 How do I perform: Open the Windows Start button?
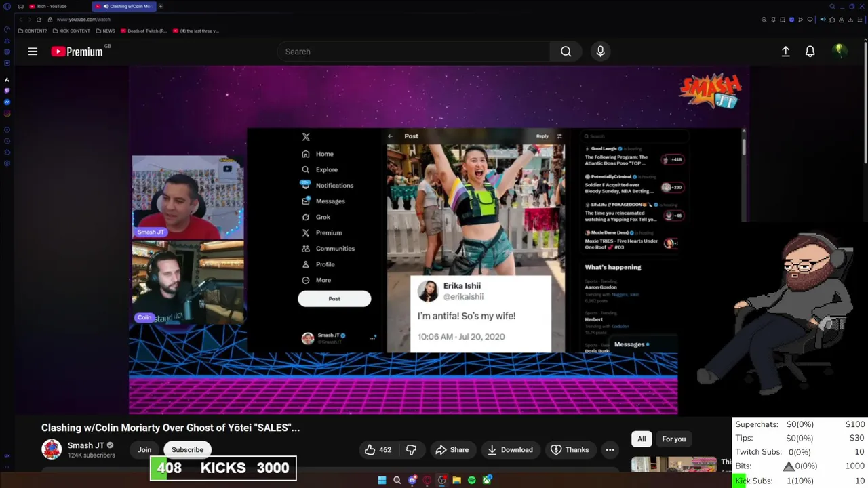click(x=382, y=481)
